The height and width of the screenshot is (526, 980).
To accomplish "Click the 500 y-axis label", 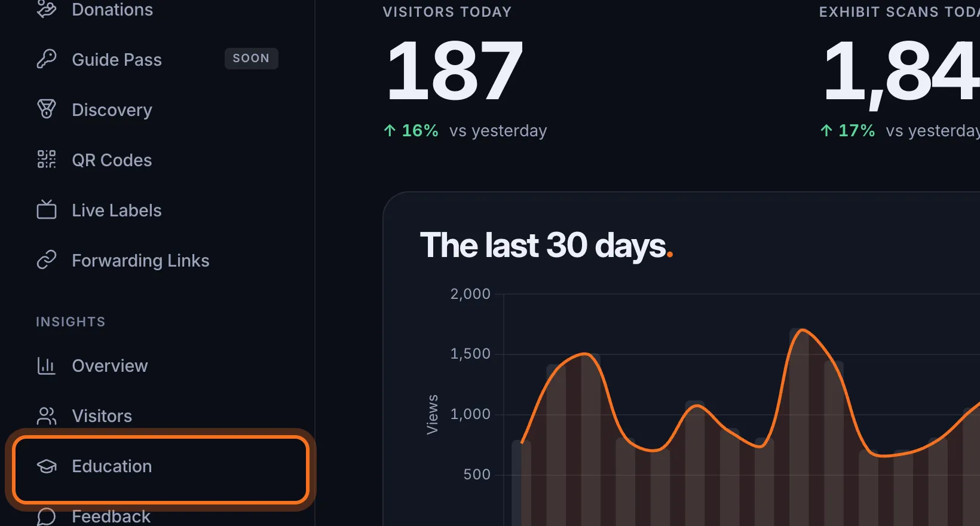I will (x=477, y=475).
